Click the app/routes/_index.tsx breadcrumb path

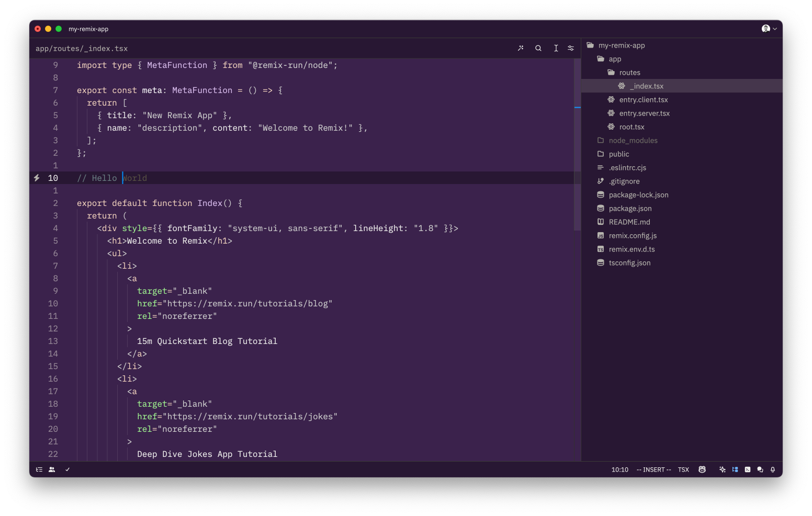[82, 49]
